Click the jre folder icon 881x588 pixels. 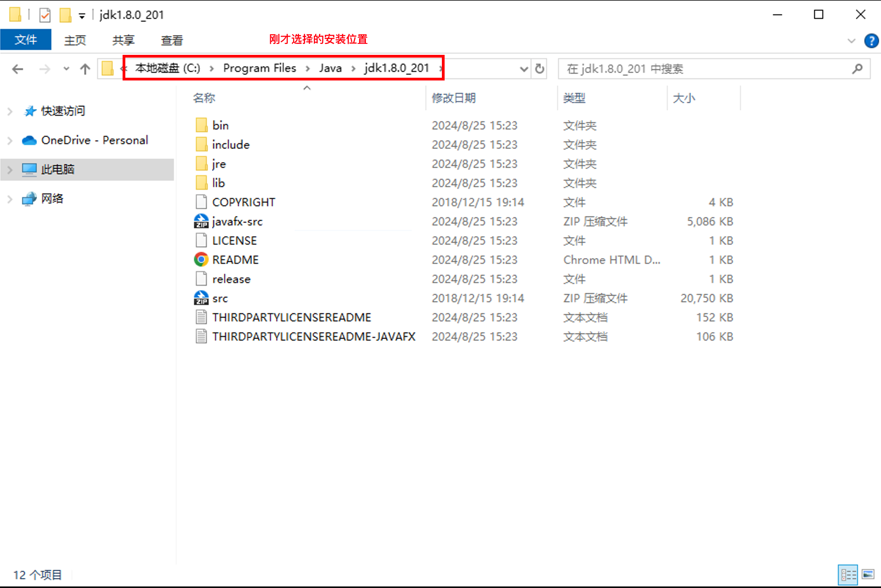tap(201, 164)
